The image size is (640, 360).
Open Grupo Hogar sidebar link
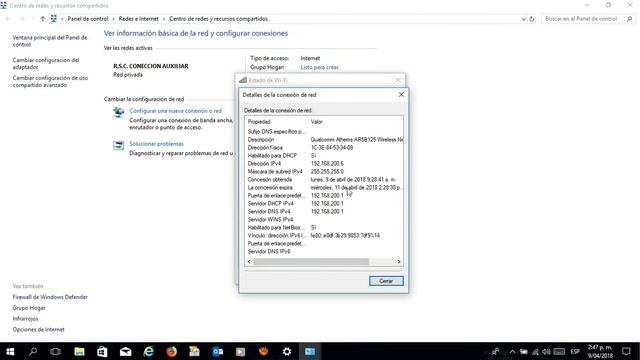(x=29, y=308)
